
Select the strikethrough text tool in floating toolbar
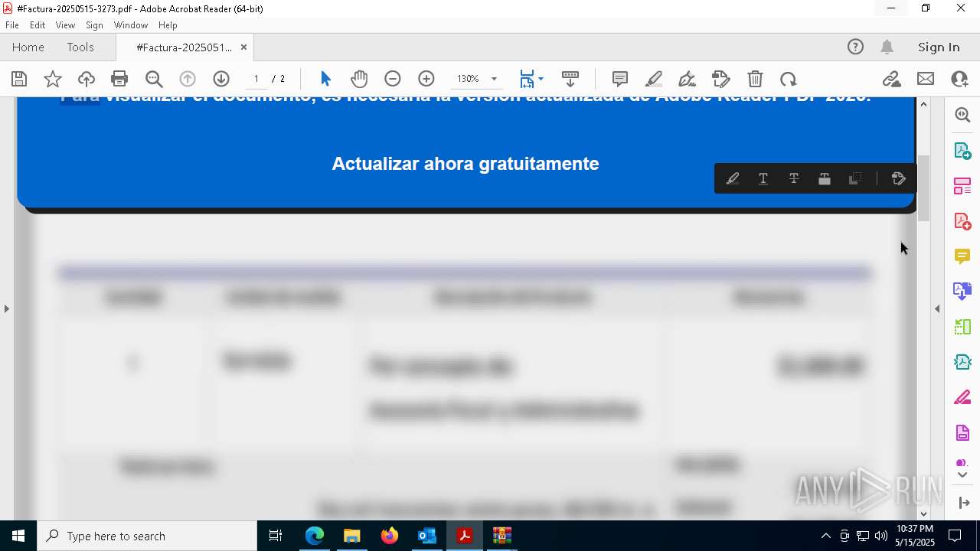pos(794,178)
